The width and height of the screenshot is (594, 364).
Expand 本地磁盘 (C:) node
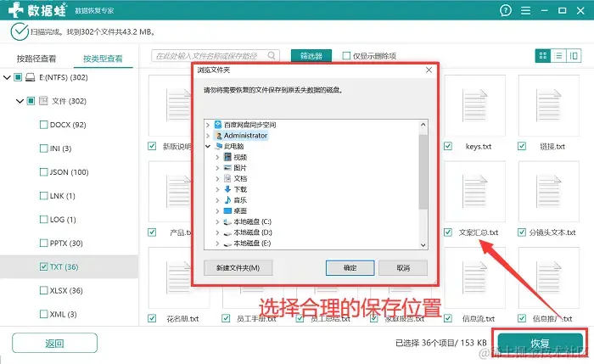click(x=217, y=221)
